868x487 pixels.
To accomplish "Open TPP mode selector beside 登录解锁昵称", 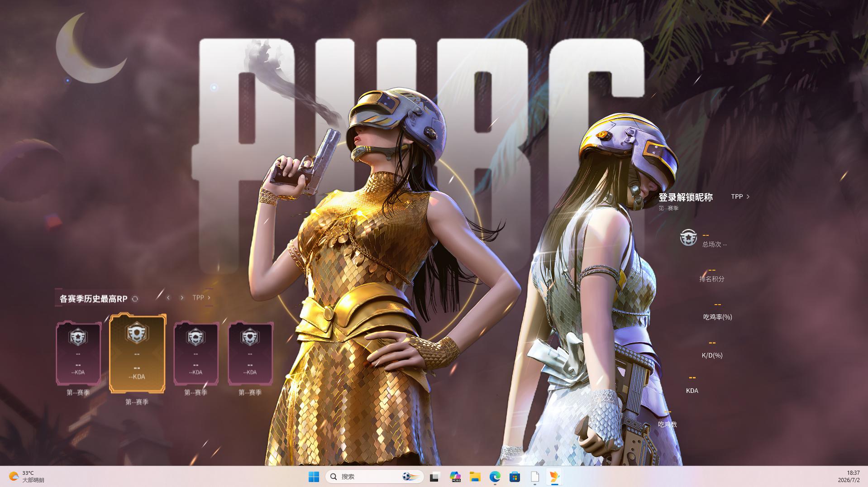I will click(740, 196).
